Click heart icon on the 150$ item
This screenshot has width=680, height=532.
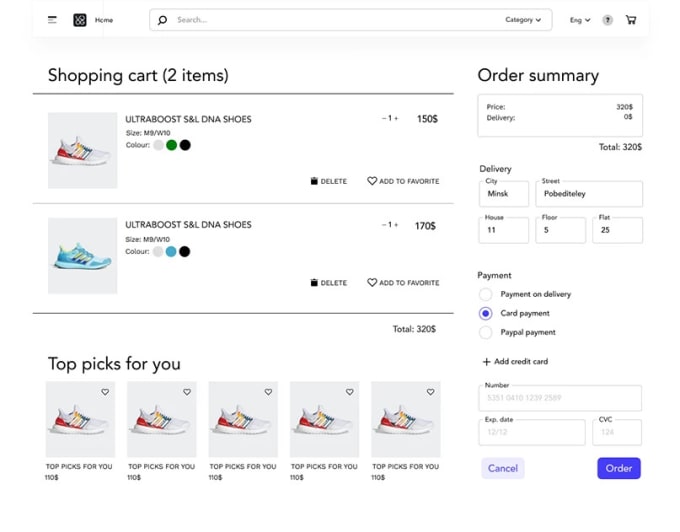click(x=372, y=181)
